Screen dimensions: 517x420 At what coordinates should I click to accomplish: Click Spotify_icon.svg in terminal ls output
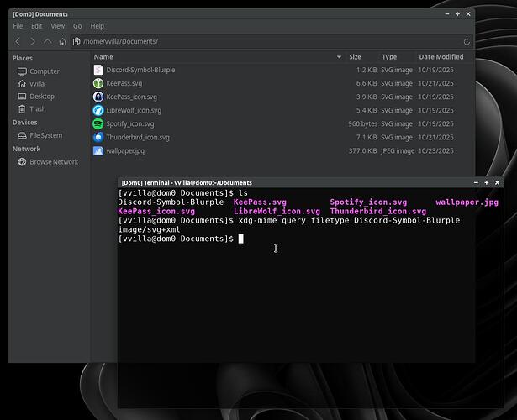tap(368, 202)
